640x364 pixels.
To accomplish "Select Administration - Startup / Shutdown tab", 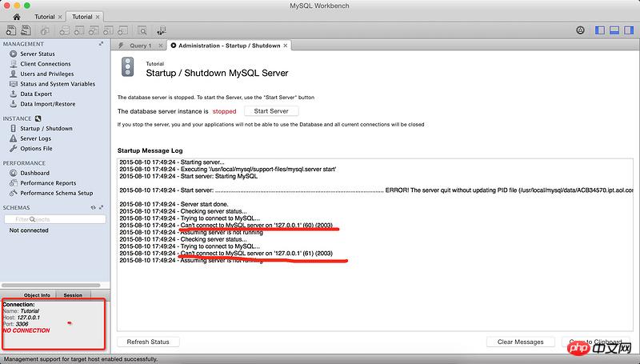I will click(x=229, y=46).
